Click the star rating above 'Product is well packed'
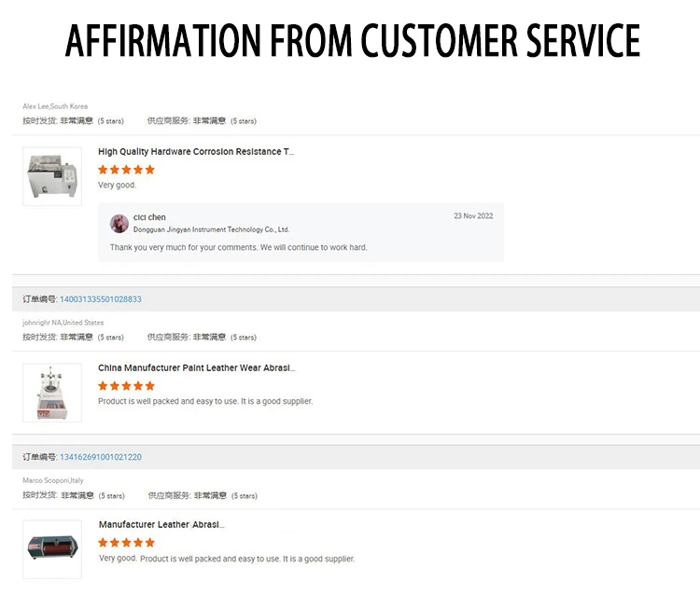Image resolution: width=700 pixels, height=609 pixels. (x=126, y=386)
